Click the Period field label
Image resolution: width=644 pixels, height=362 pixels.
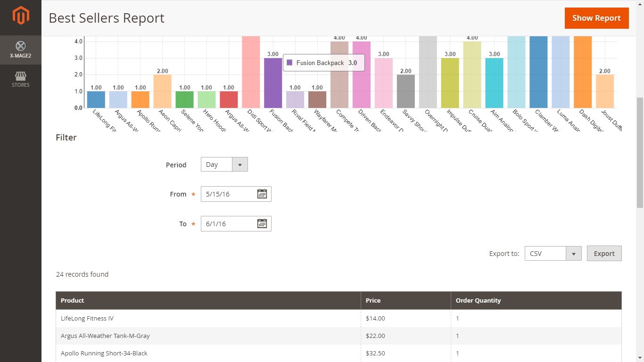[x=176, y=165]
